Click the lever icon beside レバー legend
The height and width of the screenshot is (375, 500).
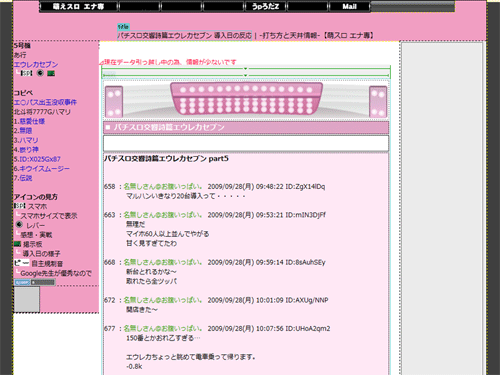click(19, 225)
